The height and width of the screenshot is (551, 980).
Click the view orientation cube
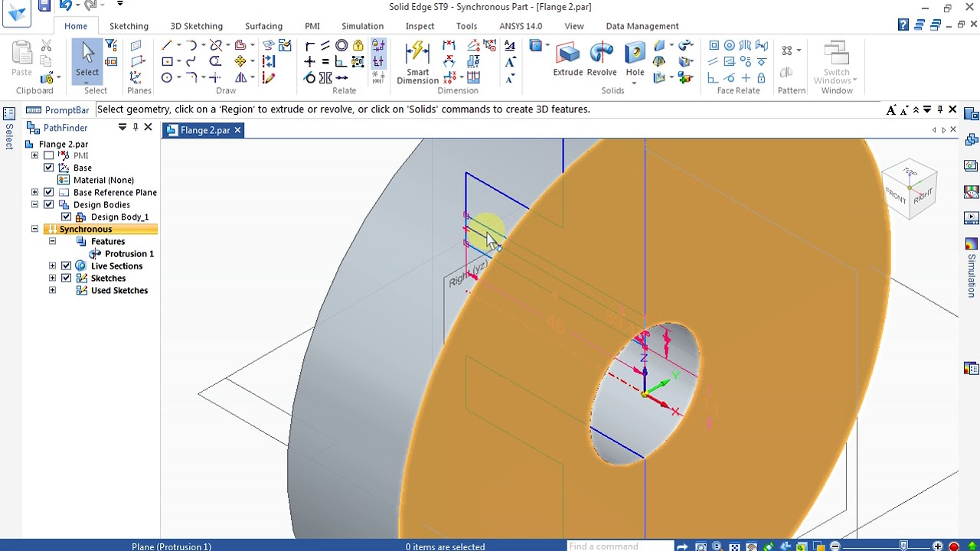pyautogui.click(x=910, y=189)
